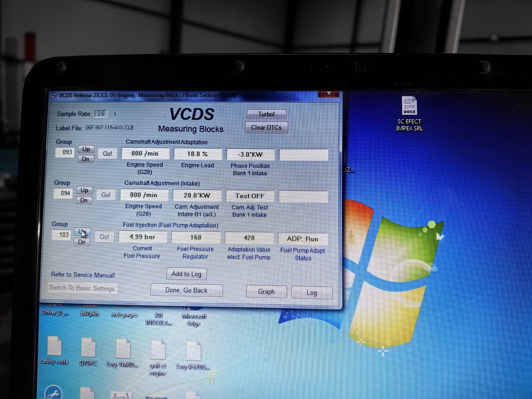Click the -3.0°KW phase position value
The height and width of the screenshot is (399, 532).
pyautogui.click(x=250, y=155)
